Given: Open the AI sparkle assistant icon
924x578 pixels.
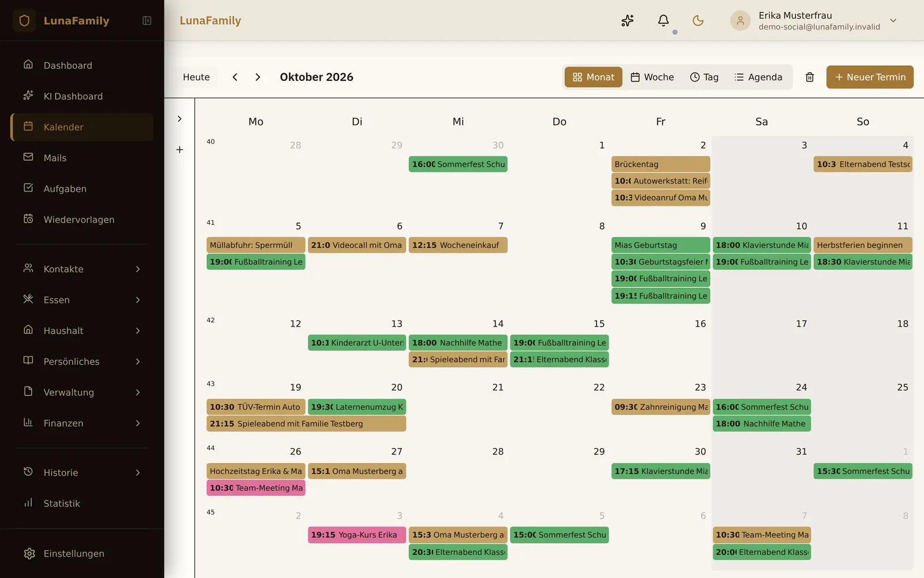Looking at the screenshot, I should point(628,21).
